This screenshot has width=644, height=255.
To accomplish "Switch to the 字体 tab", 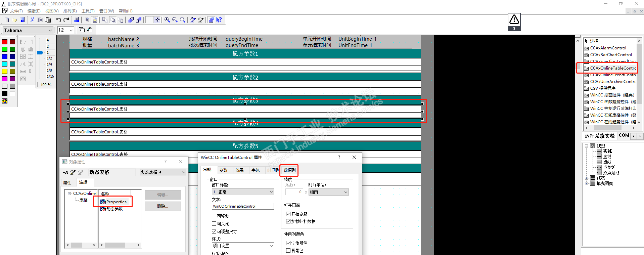I will [x=256, y=170].
